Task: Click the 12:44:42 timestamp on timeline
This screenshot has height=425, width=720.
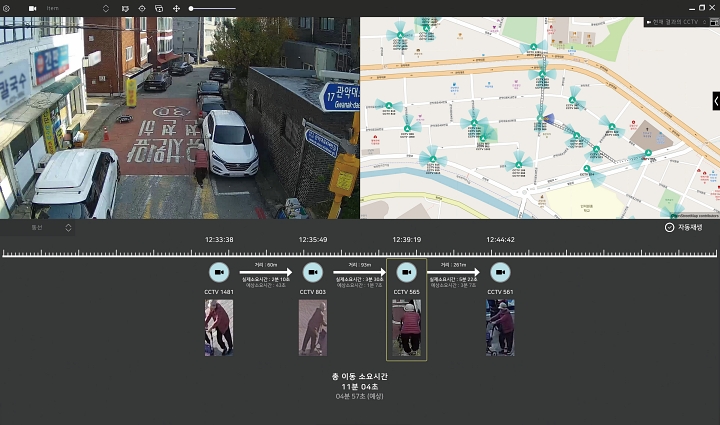Action: 500,239
